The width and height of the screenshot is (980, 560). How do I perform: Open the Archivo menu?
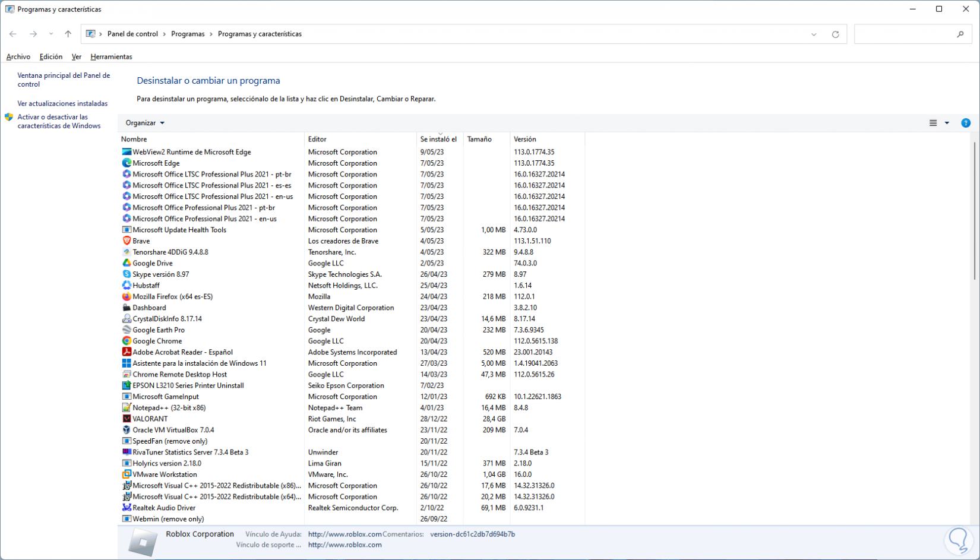tap(18, 57)
